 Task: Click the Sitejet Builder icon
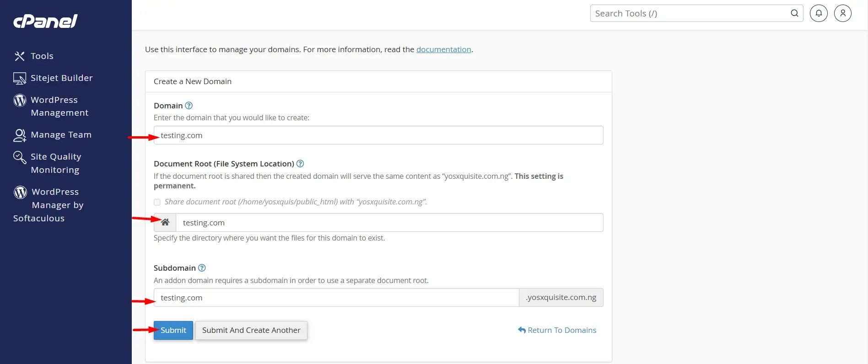point(19,78)
